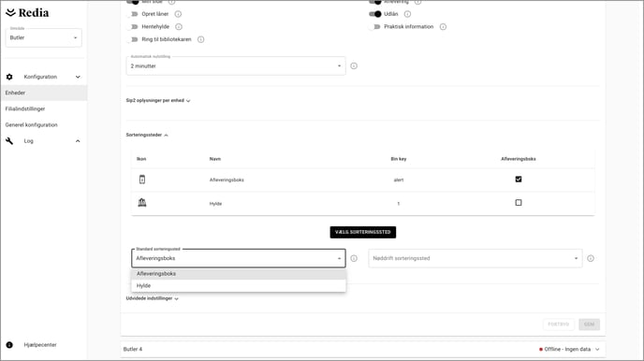Open the 2 minutter timeout dropdown
Screen dimensions: 644x361
click(x=236, y=66)
